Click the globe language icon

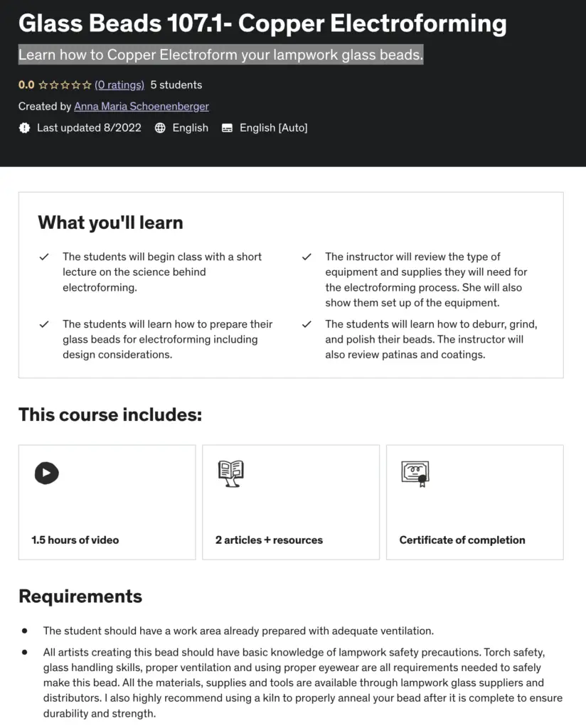(x=160, y=128)
